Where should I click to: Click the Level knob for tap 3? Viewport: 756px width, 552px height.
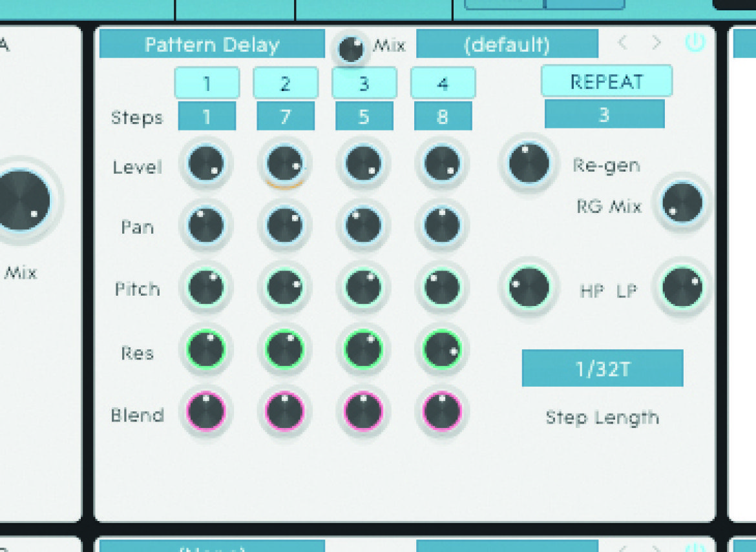click(364, 164)
